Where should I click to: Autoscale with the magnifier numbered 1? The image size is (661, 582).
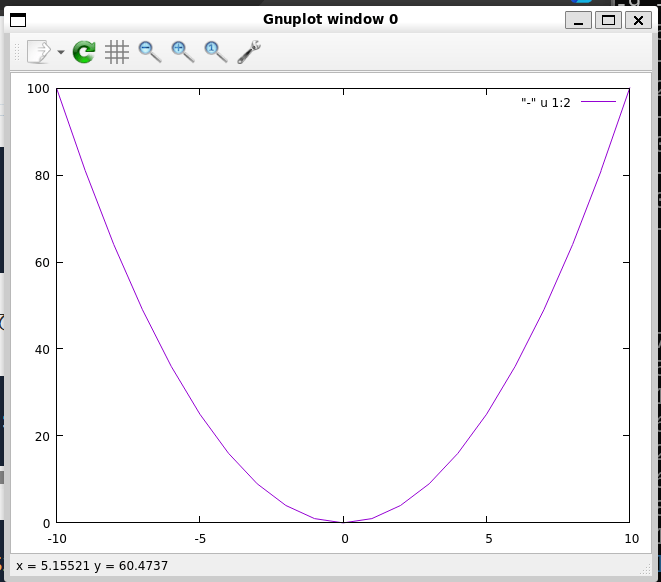click(x=216, y=52)
